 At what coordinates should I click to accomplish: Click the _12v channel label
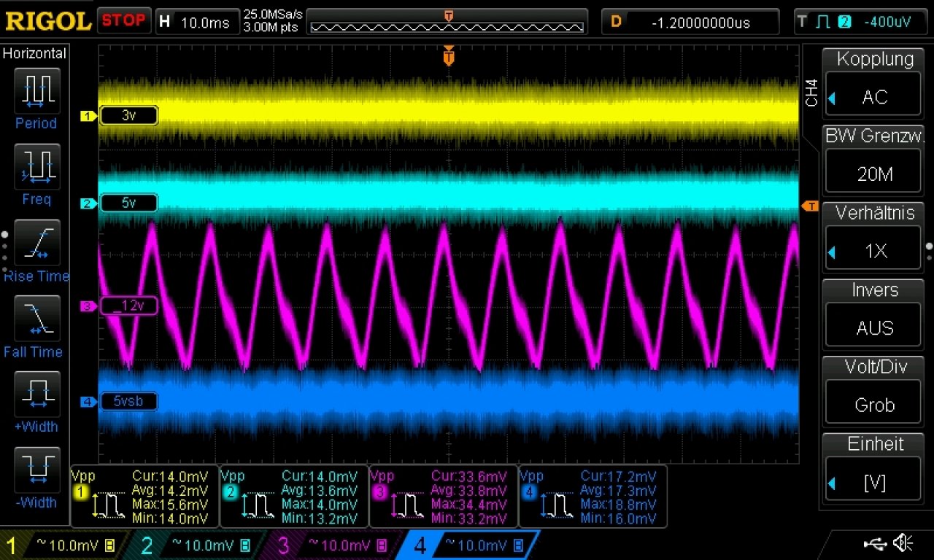click(x=128, y=306)
